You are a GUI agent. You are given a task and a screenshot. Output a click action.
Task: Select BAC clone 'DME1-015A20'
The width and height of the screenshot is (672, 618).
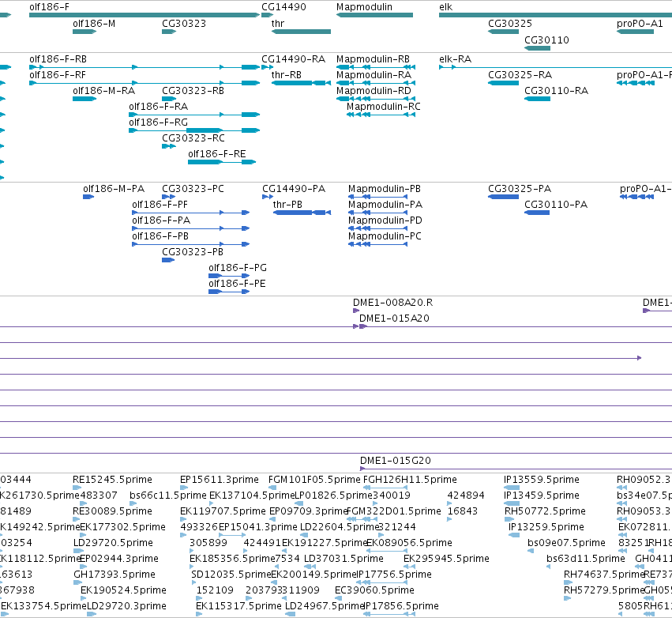394,319
